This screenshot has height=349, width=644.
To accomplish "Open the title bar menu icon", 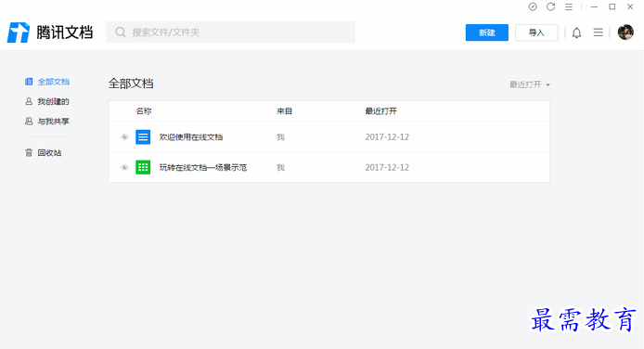I will pyautogui.click(x=569, y=6).
